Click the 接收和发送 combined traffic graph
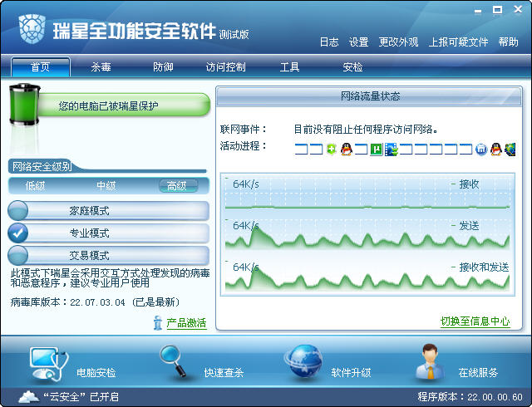The image size is (532, 407). (367, 276)
